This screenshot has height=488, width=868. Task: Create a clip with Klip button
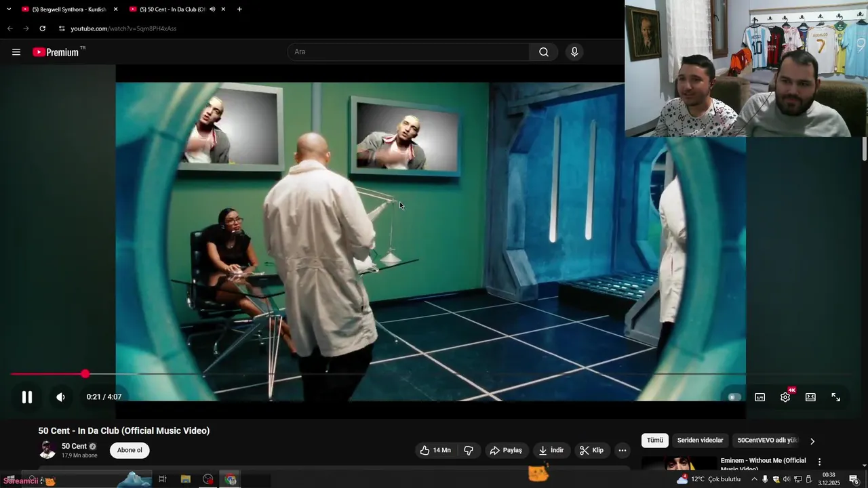[x=592, y=450]
